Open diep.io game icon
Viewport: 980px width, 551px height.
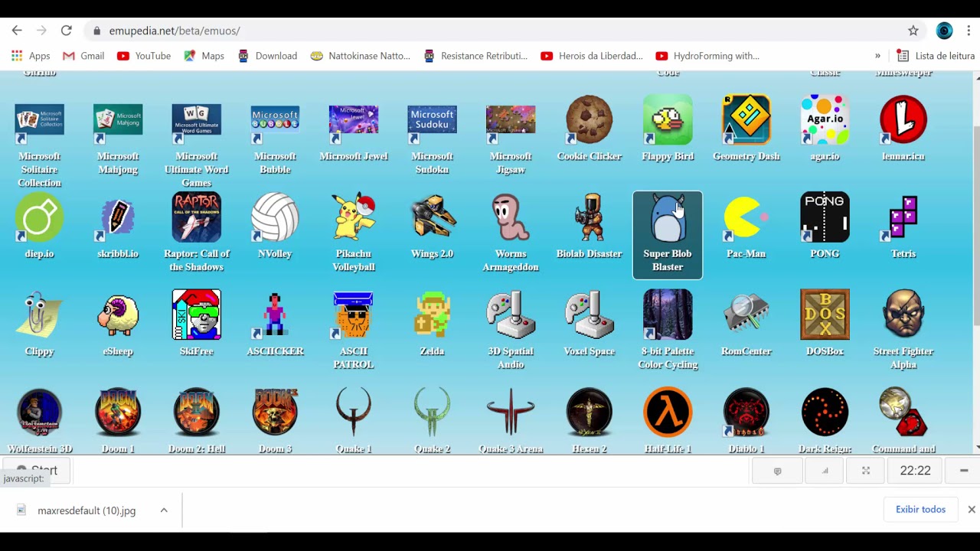(x=39, y=218)
